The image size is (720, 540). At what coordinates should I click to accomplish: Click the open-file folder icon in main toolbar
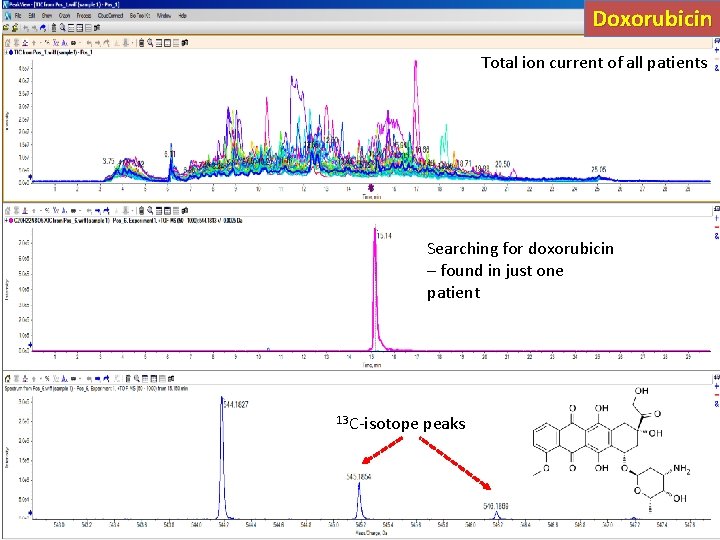[6, 28]
